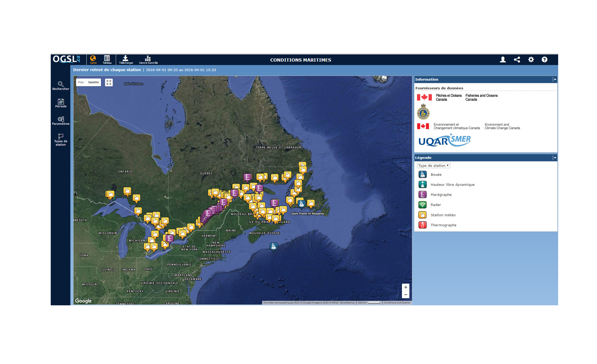Open the Rechercher search tool
Viewport: 597px width, 364px height.
(61, 86)
